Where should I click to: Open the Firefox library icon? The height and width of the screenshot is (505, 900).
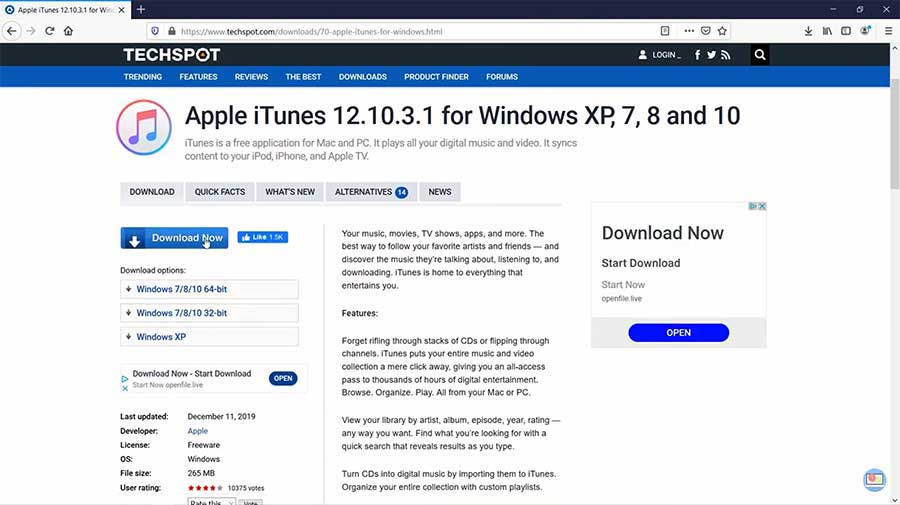coord(827,31)
